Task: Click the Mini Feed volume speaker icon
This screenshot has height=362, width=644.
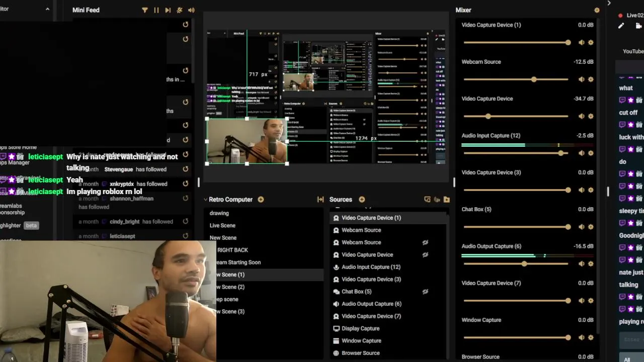Action: coord(191,10)
